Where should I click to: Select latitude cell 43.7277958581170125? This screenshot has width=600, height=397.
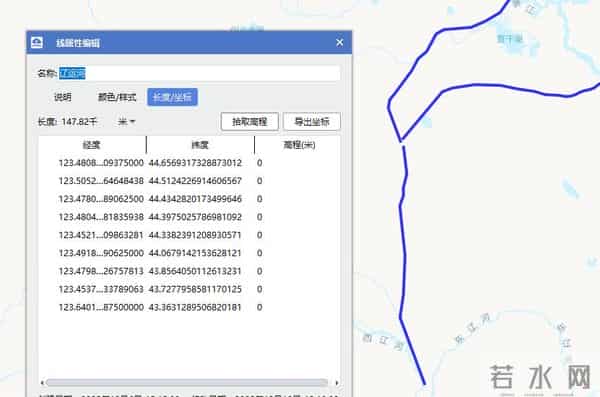195,289
